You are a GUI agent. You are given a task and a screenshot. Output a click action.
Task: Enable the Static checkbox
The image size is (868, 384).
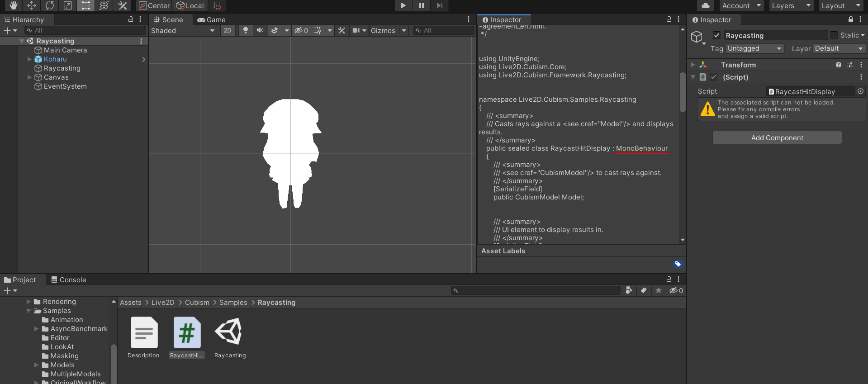[834, 35]
